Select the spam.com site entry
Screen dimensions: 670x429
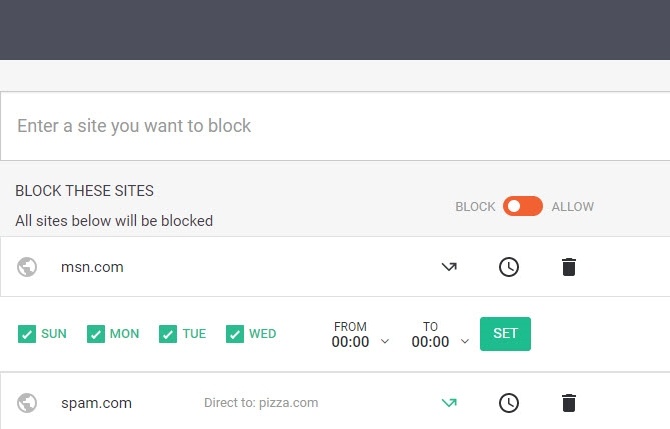tap(96, 403)
